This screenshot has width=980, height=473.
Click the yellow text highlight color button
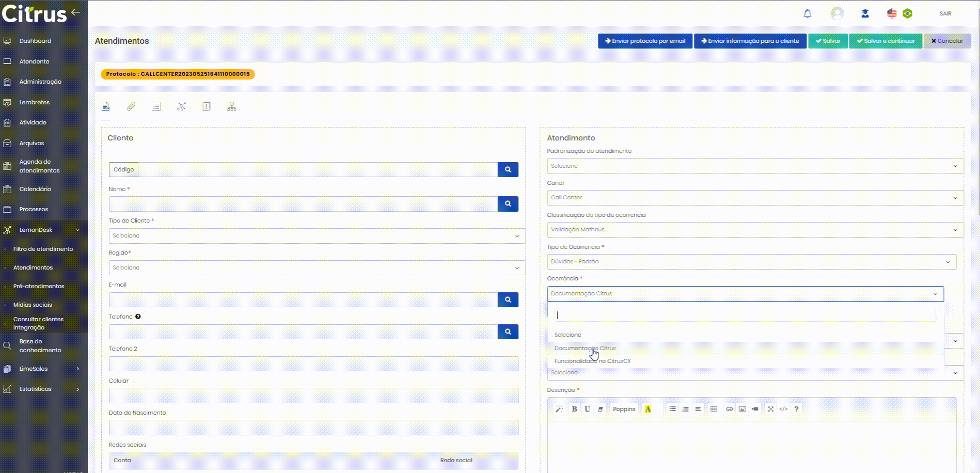click(x=647, y=409)
